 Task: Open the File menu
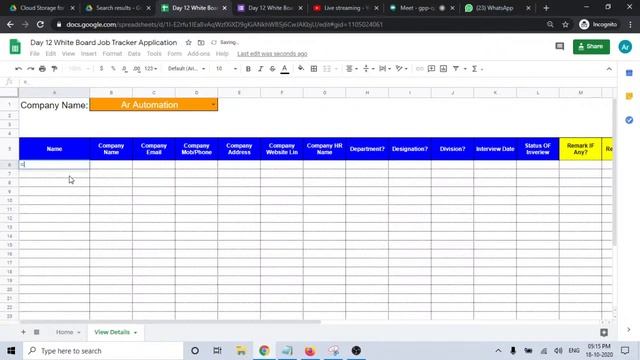click(35, 54)
